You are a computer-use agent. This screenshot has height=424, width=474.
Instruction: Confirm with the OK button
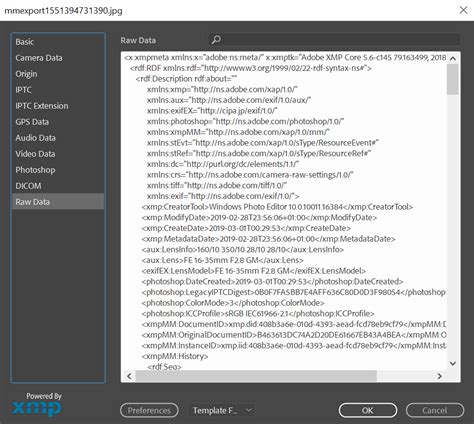coord(368,410)
